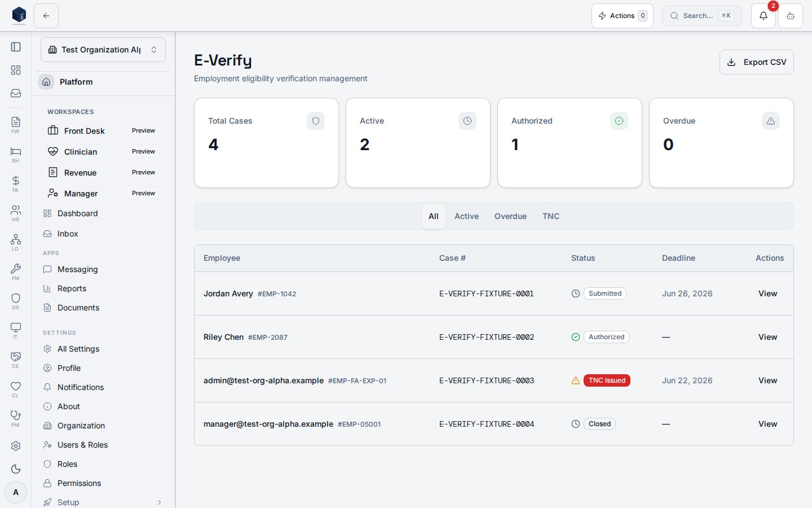
Task: Open the LO org-chart module icon
Action: point(16,242)
